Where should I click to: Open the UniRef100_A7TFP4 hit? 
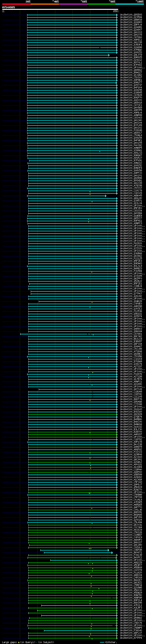[x=131, y=638]
